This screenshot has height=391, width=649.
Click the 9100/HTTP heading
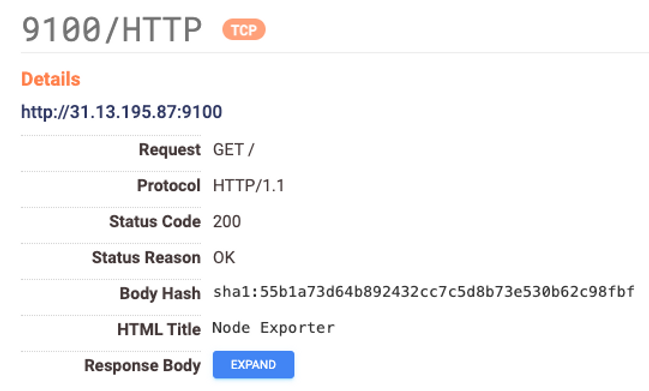(x=112, y=30)
